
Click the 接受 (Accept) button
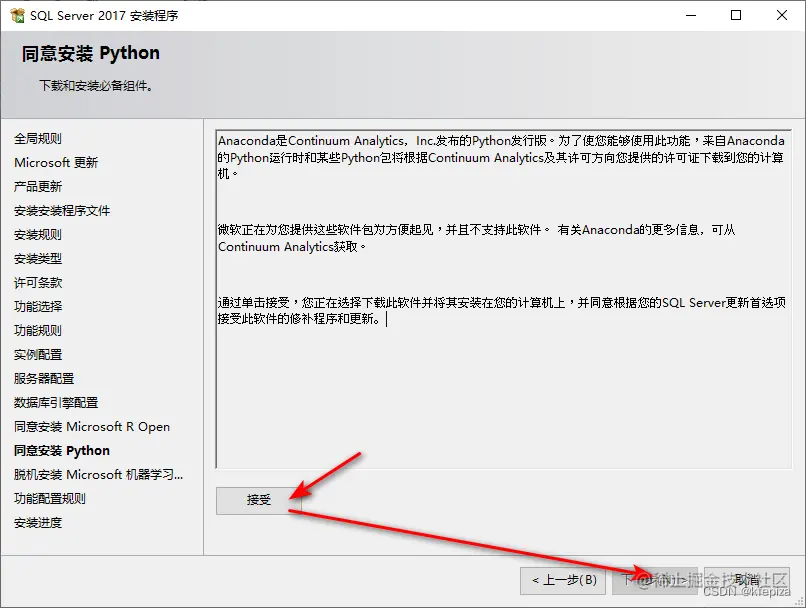click(x=258, y=500)
